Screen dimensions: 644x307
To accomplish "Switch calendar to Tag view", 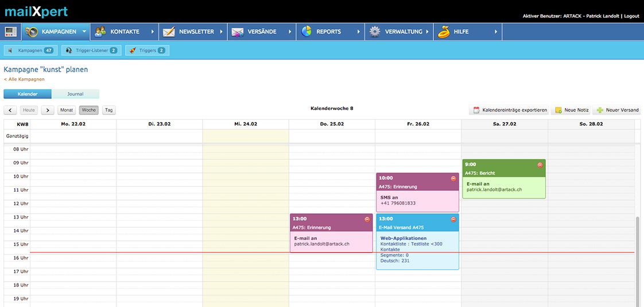I will point(108,110).
